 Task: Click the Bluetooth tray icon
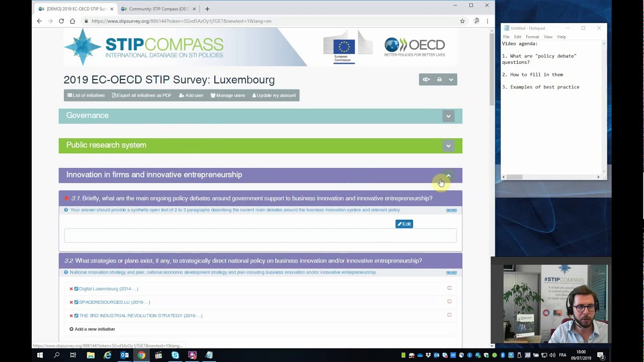pos(502,355)
